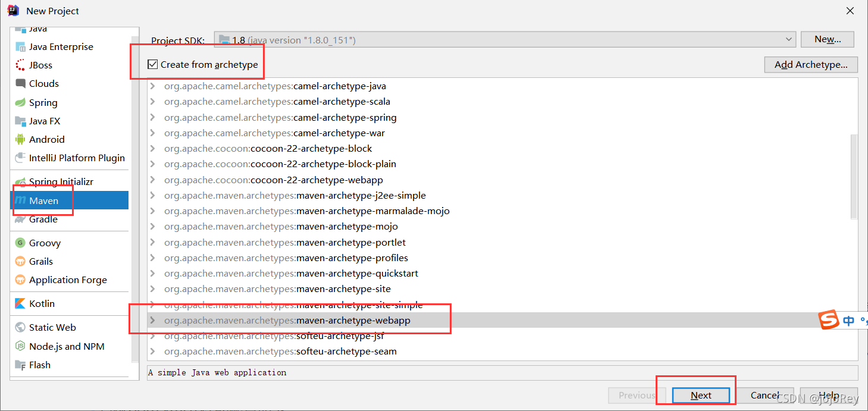Select Gradle project type
Image resolution: width=868 pixels, height=411 pixels.
69,219
